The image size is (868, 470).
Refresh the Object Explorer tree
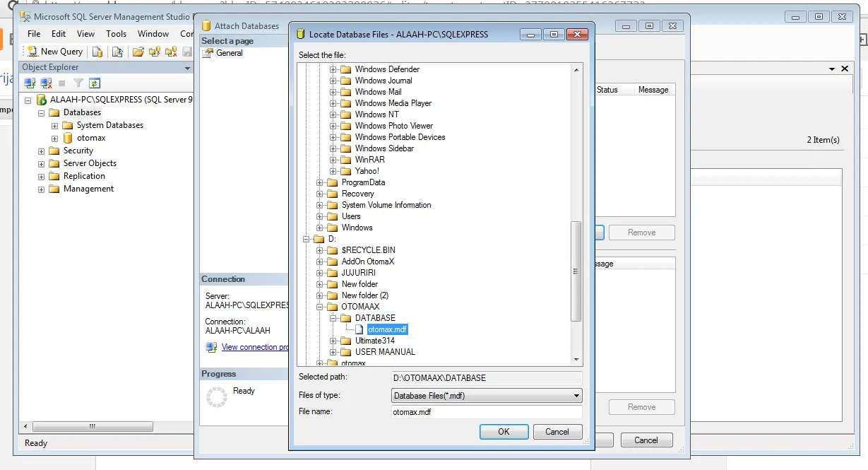[94, 83]
